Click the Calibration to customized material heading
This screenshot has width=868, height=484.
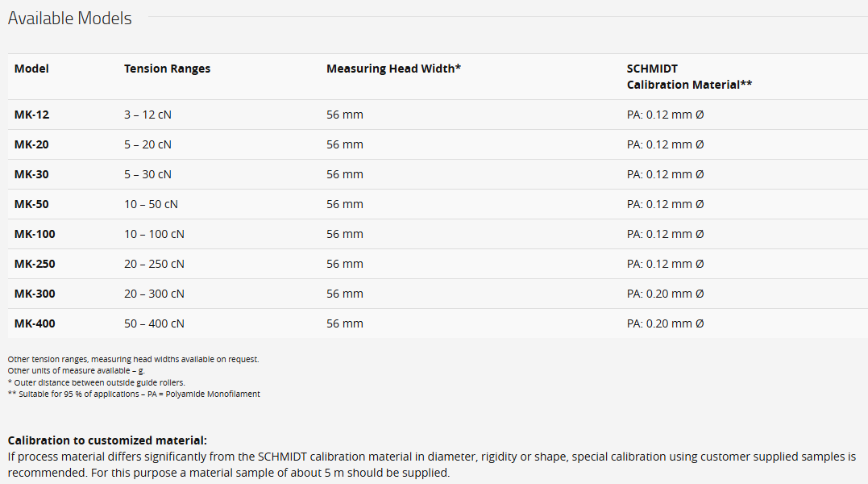(107, 440)
